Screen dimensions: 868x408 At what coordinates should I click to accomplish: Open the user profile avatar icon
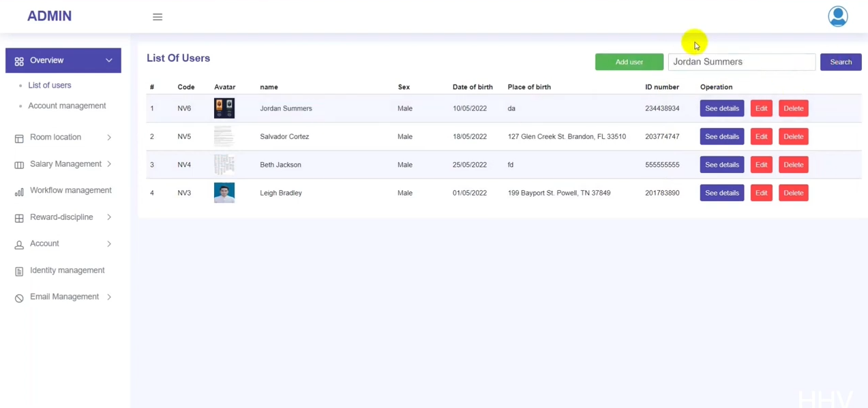point(837,16)
